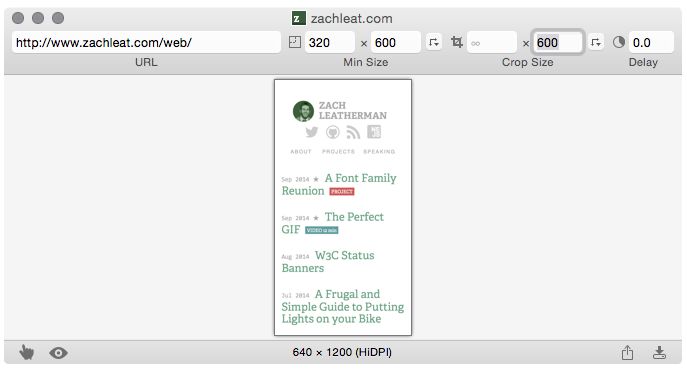Select the min height field showing 600

[396, 43]
